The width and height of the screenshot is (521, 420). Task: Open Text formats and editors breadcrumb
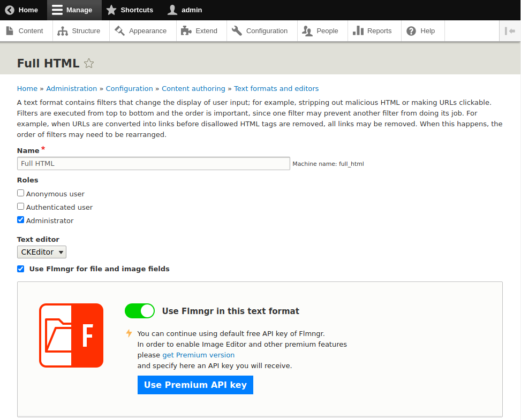tap(276, 89)
